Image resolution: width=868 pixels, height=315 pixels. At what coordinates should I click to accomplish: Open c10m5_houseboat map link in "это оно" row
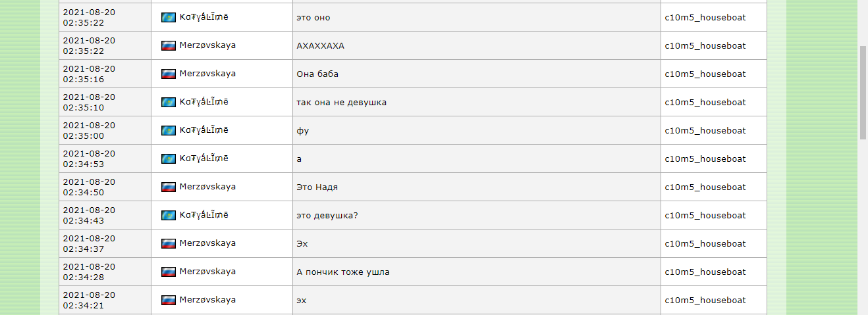point(705,17)
